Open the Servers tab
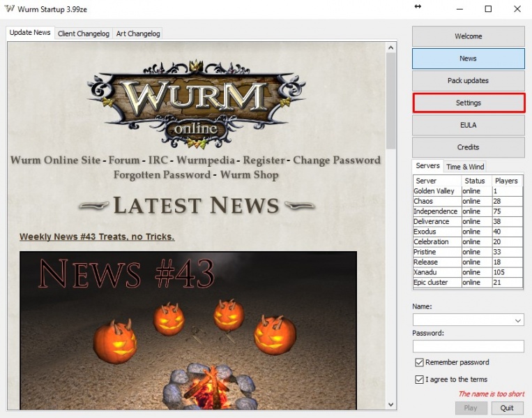 click(x=427, y=165)
